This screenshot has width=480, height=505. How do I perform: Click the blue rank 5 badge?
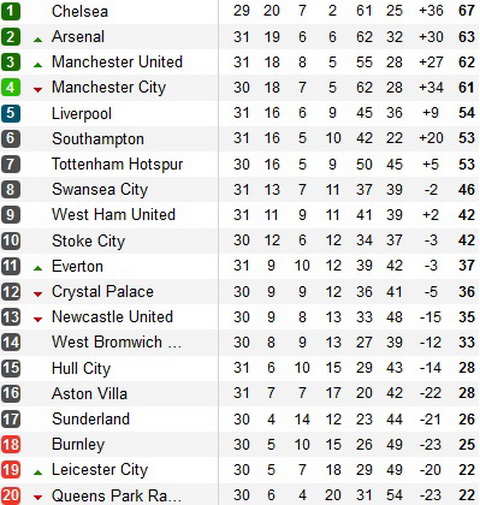coord(10,113)
